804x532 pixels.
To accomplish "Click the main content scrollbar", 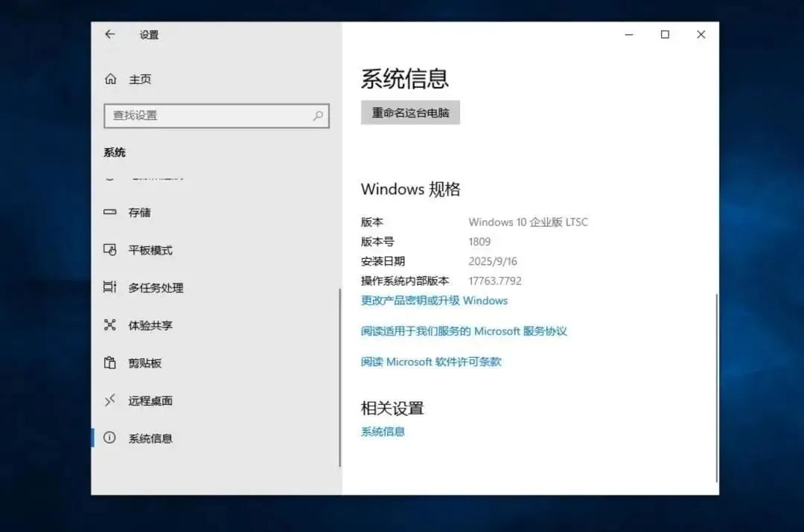I will [716, 388].
